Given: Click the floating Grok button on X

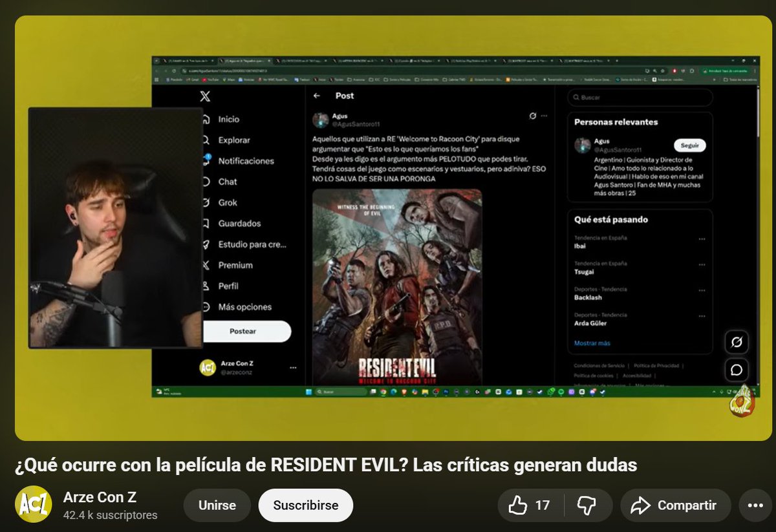Looking at the screenshot, I should coord(736,342).
